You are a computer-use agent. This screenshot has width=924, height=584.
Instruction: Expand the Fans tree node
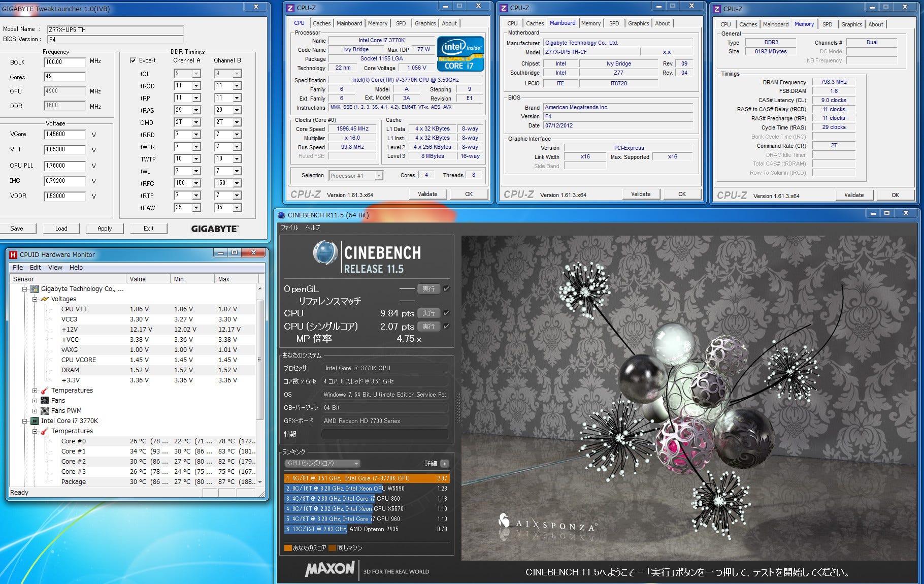click(x=35, y=401)
